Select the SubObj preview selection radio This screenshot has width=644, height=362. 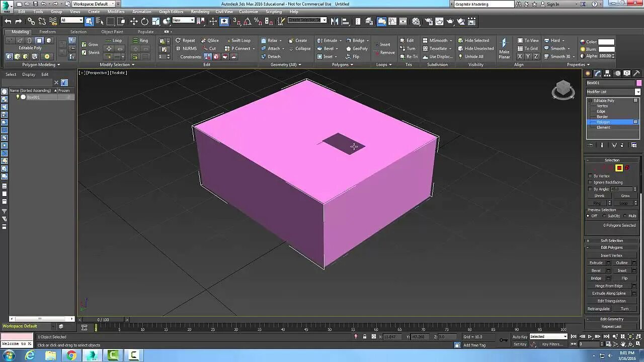click(x=605, y=216)
